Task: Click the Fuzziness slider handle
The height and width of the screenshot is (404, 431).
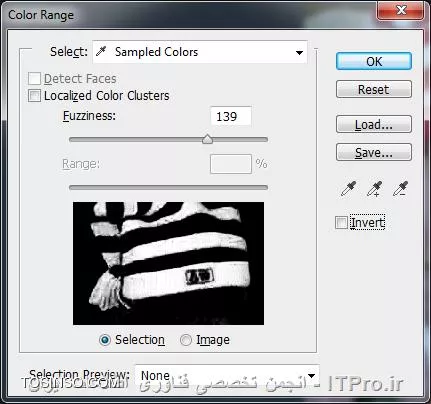Action: pyautogui.click(x=207, y=139)
